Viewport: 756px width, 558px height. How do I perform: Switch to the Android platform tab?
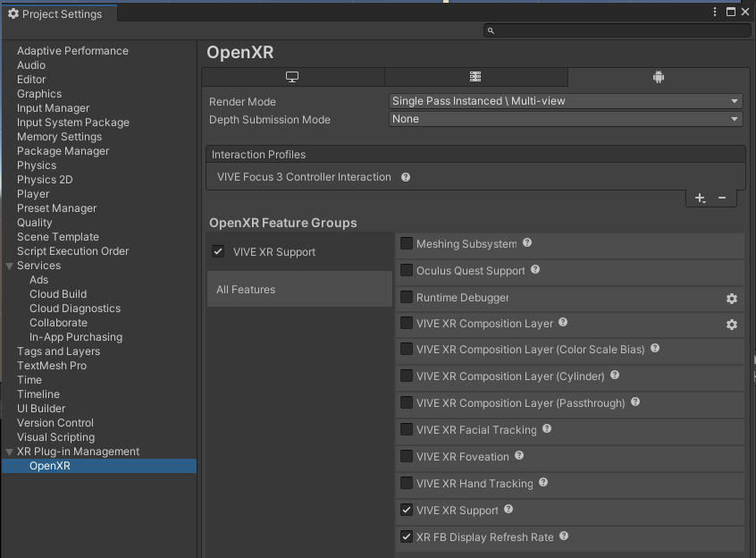(x=659, y=77)
